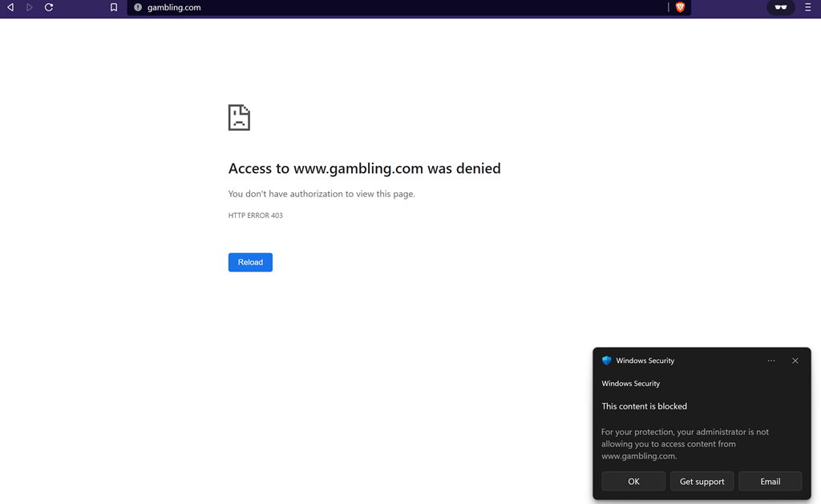The width and height of the screenshot is (821, 504).
Task: Bookmark this page with the bookmark icon
Action: [114, 7]
